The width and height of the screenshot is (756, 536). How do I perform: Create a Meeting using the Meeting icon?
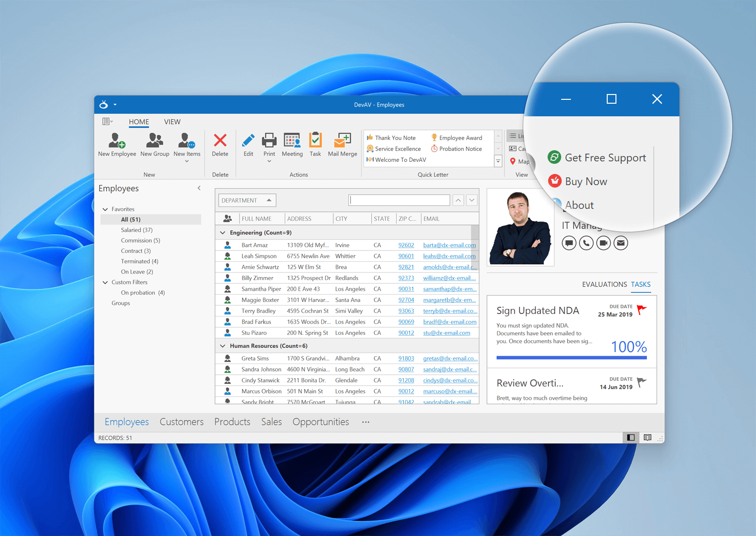[x=292, y=144]
